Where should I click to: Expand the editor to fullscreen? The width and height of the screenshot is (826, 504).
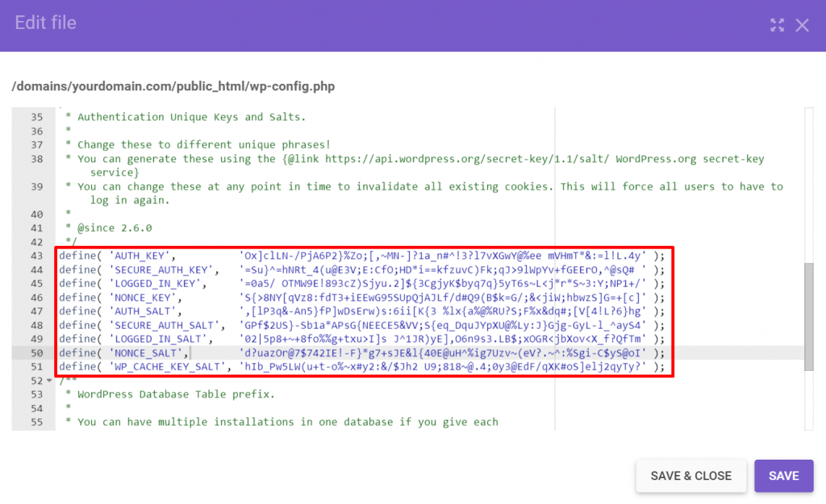pyautogui.click(x=777, y=25)
